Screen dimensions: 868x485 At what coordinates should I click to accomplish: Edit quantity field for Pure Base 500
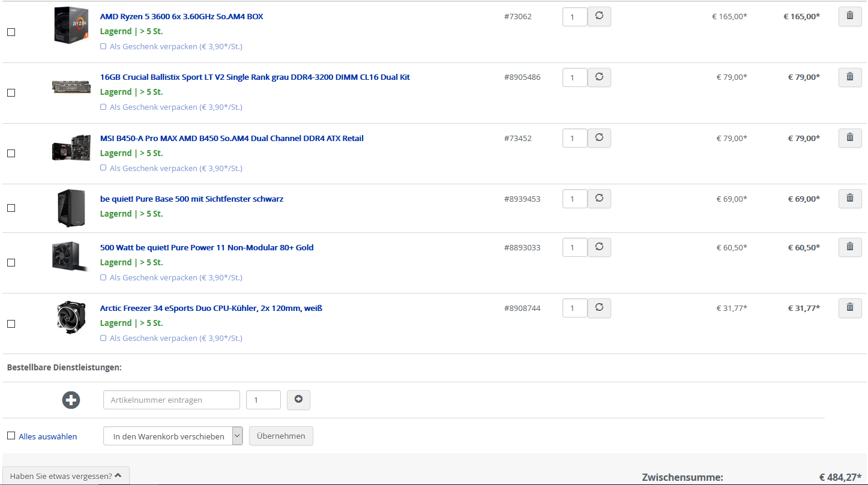click(x=574, y=199)
